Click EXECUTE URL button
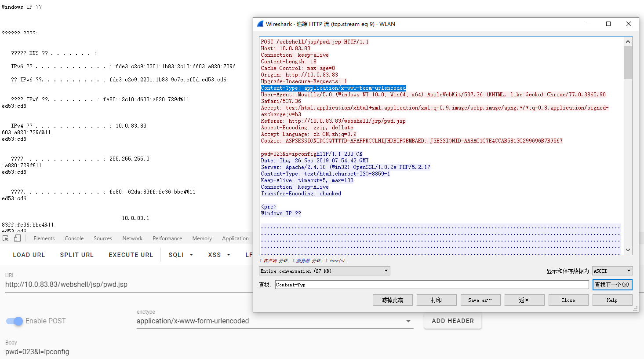This screenshot has width=644, height=359. (x=131, y=255)
